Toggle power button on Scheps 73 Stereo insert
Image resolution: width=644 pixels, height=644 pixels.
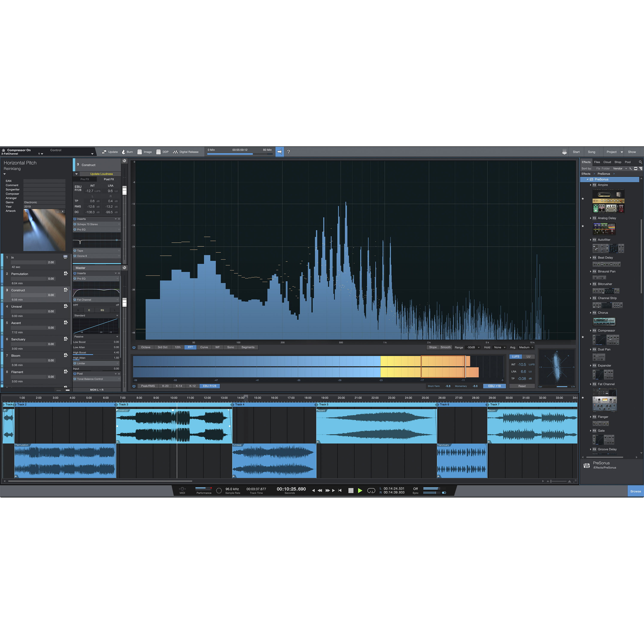75,224
